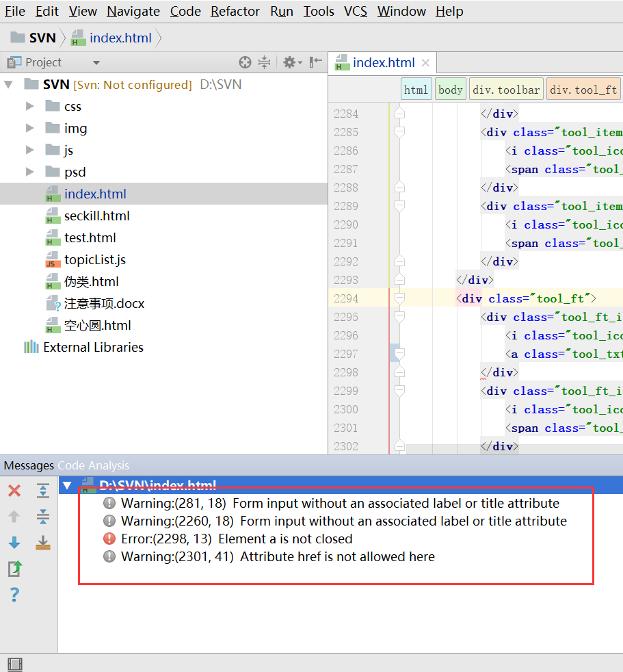Open the View menu
The height and width of the screenshot is (672, 623).
click(x=83, y=11)
